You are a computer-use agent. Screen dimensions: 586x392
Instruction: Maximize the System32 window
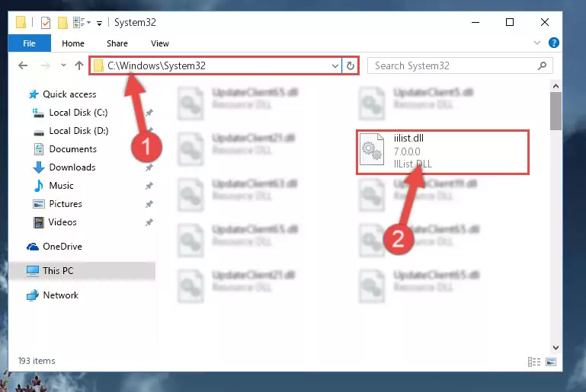[510, 22]
